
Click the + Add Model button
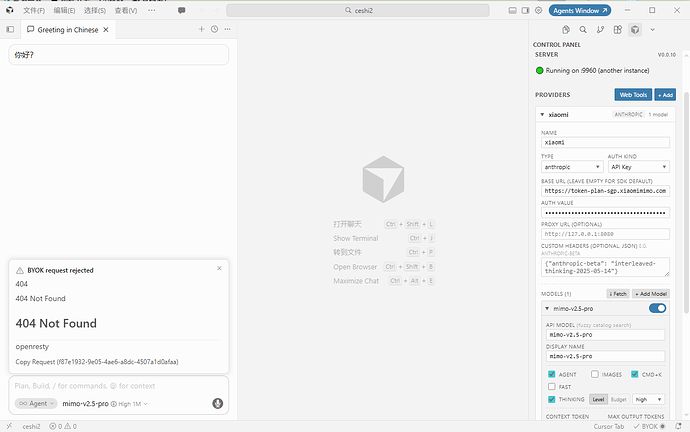click(650, 293)
